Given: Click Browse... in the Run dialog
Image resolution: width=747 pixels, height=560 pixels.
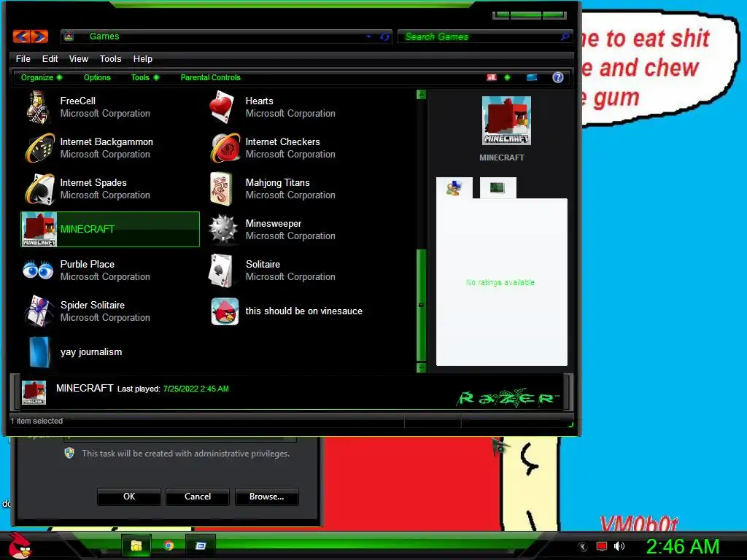Looking at the screenshot, I should (267, 497).
